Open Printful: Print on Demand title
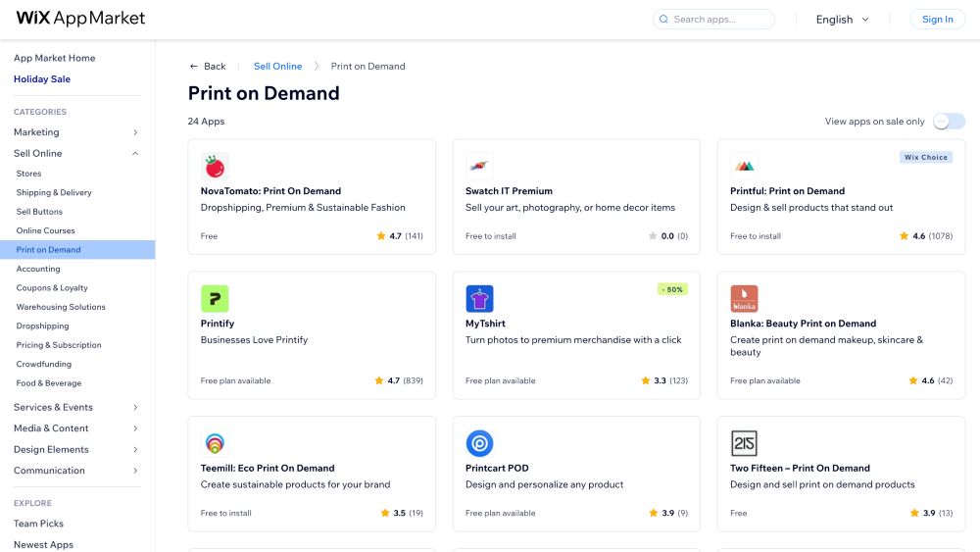This screenshot has width=980, height=552. (x=788, y=191)
